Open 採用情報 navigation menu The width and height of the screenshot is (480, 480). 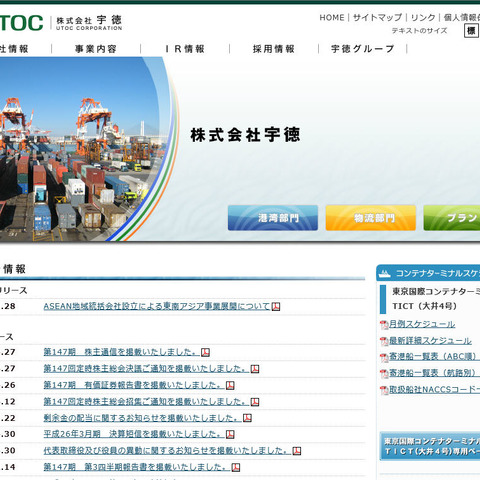click(274, 49)
